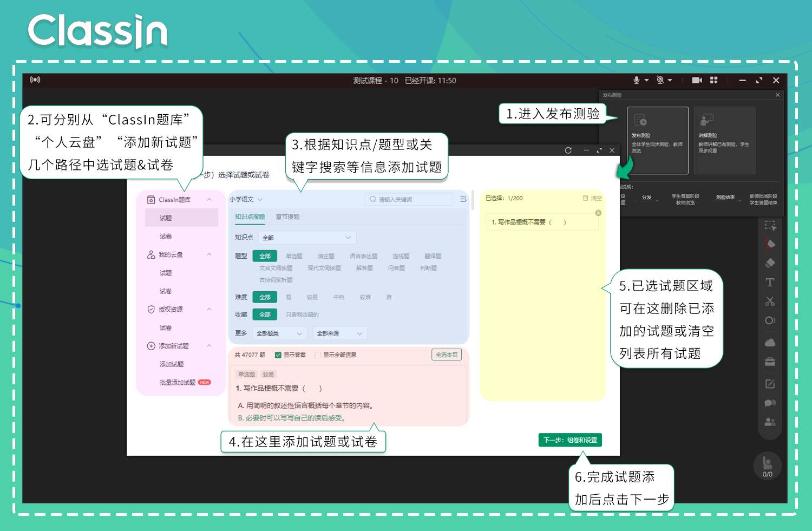Click the blackboard edit icon in the right toolbar
Viewport: 812px width, 531px height.
pyautogui.click(x=770, y=384)
